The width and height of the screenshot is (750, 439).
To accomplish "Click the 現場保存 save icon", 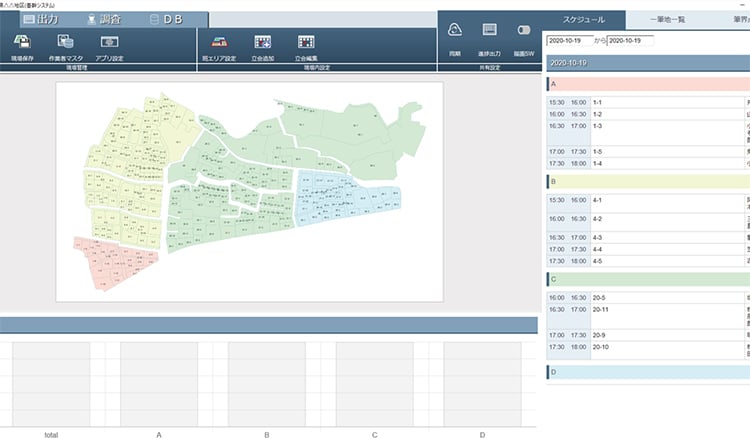I will 22,42.
